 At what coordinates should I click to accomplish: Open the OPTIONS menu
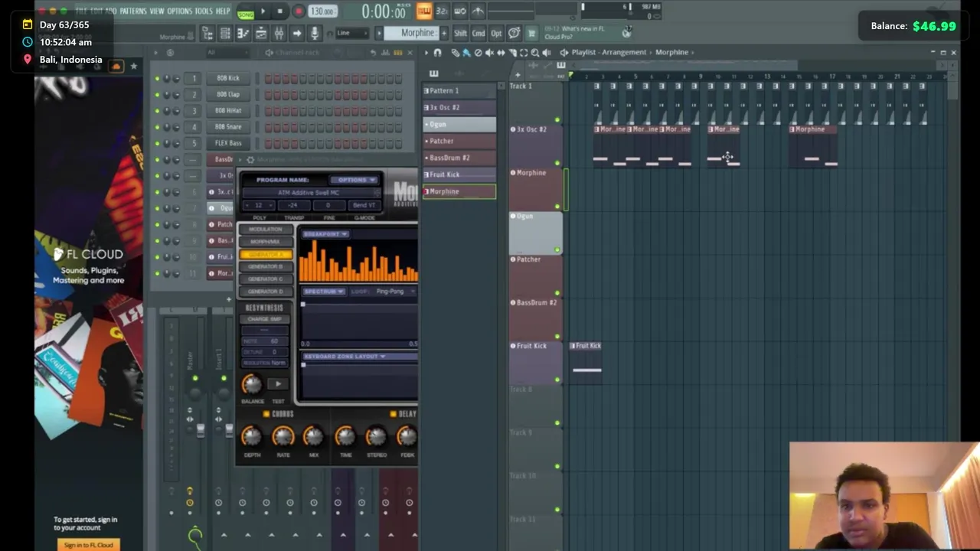tap(180, 11)
